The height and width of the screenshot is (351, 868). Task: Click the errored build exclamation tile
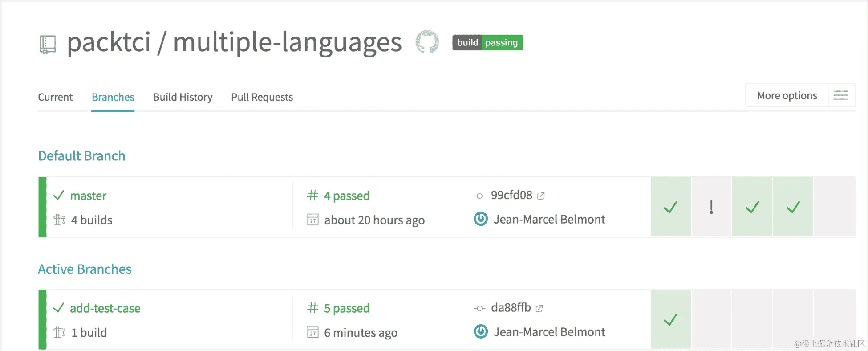pyautogui.click(x=711, y=207)
